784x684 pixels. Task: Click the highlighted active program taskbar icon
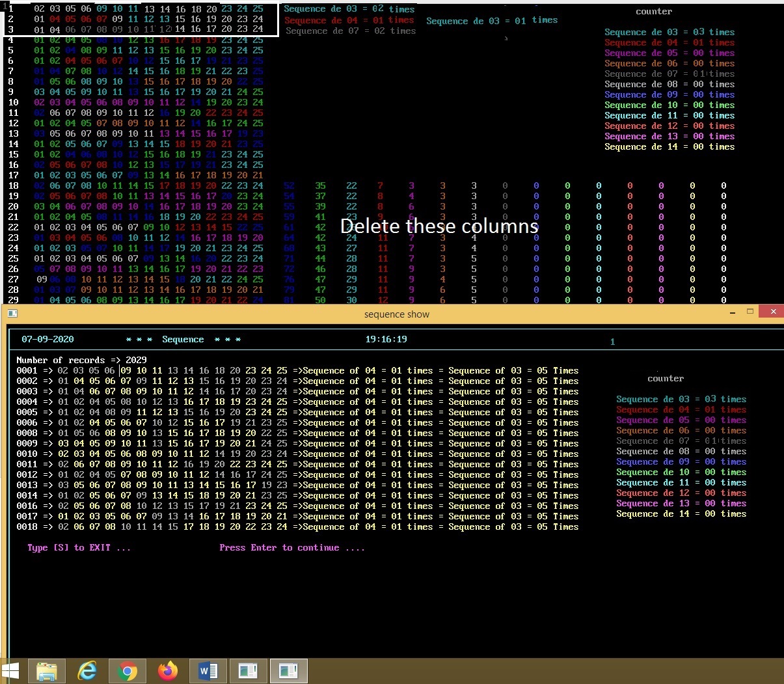point(288,670)
